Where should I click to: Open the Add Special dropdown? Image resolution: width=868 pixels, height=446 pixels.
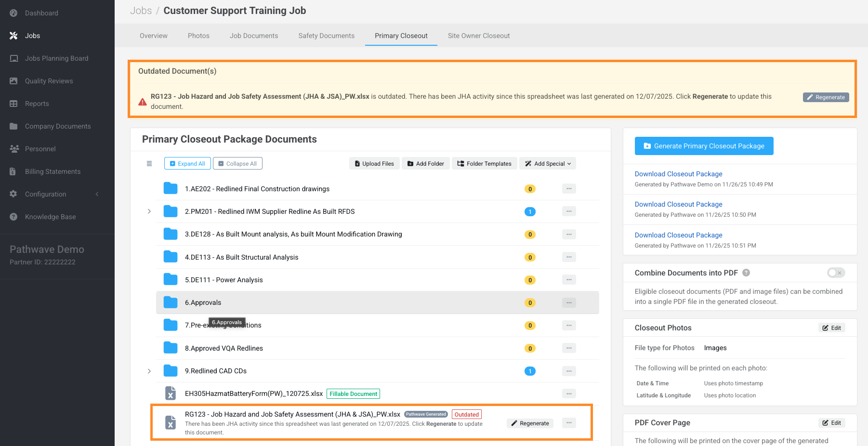pos(548,164)
